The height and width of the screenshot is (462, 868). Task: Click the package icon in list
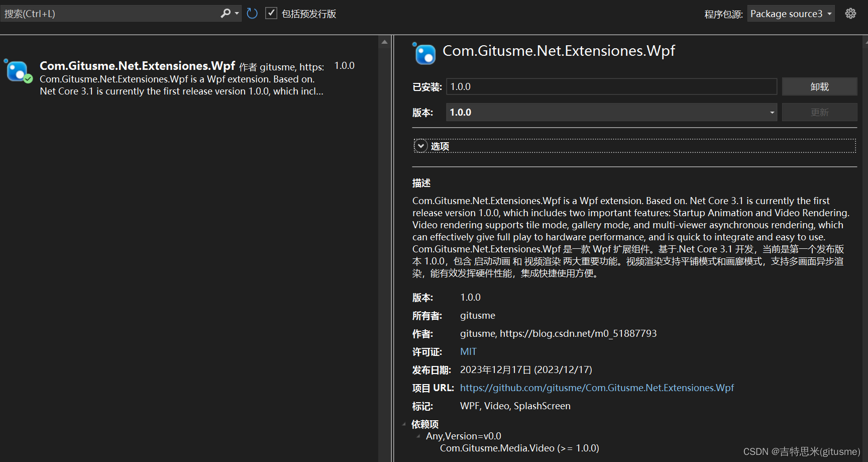coord(18,71)
